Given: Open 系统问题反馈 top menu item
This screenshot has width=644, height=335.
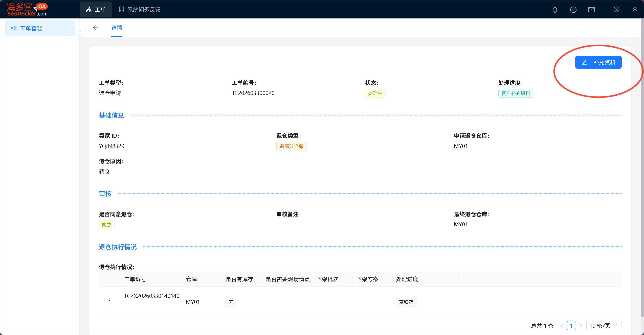Looking at the screenshot, I should pos(140,10).
